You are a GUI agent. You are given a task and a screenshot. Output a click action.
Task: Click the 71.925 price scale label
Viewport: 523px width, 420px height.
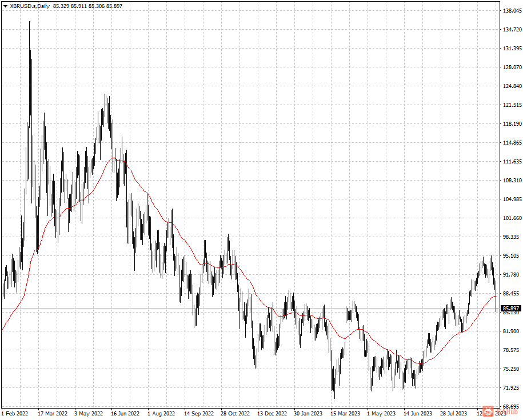point(512,387)
